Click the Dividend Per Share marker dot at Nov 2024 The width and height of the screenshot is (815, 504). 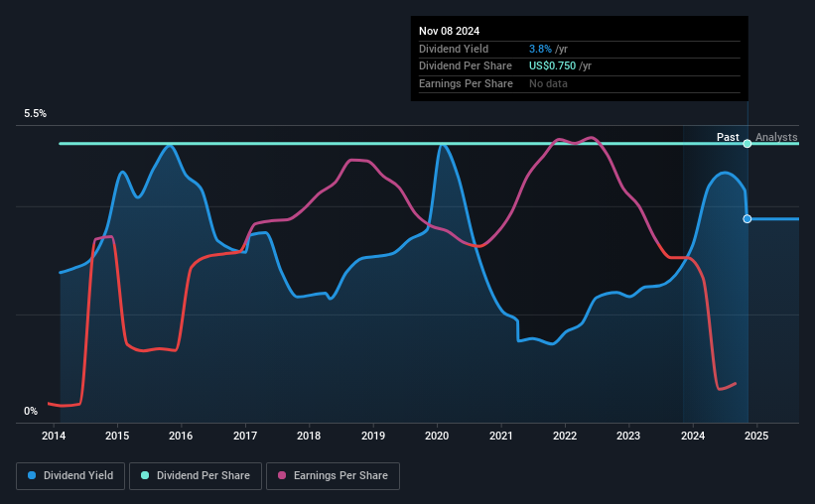pos(747,144)
